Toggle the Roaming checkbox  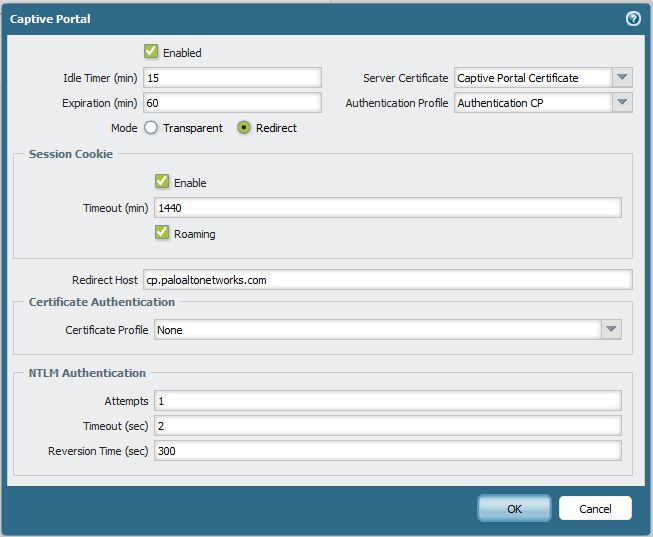pyautogui.click(x=162, y=233)
